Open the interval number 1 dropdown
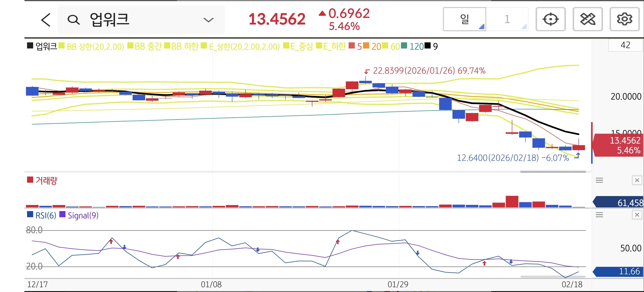Viewport: 644px width, 292px height. pos(507,19)
